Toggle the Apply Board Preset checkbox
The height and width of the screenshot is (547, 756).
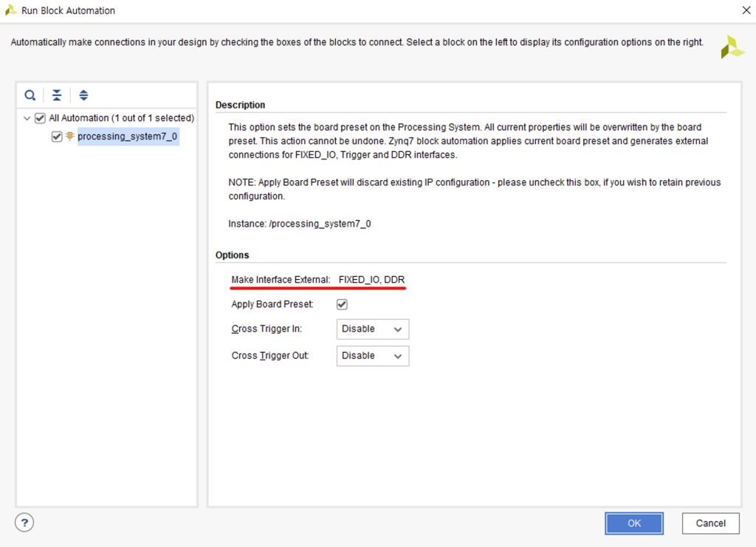(x=342, y=305)
